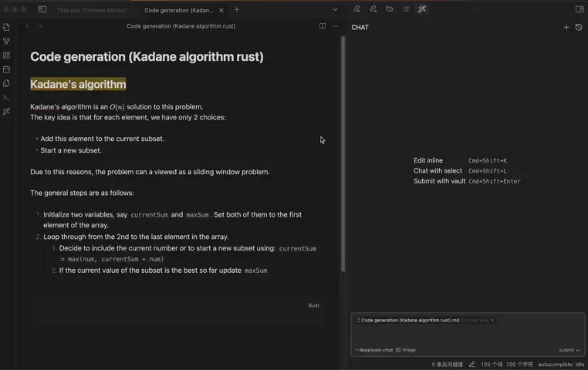Expand the tab list chevron dropdown

click(x=335, y=9)
